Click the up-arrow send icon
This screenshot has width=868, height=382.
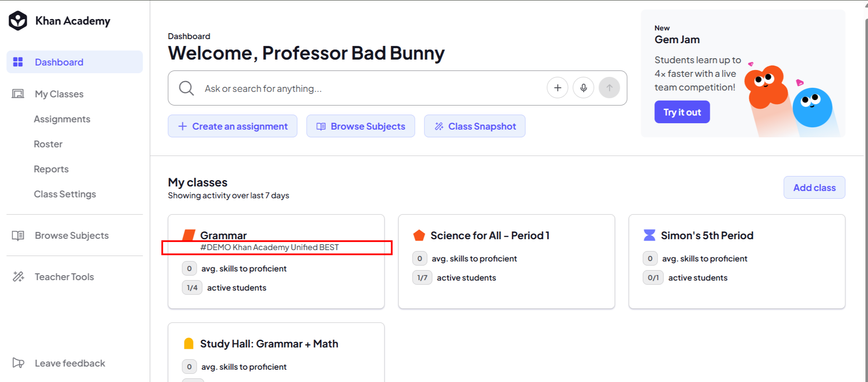coord(609,88)
